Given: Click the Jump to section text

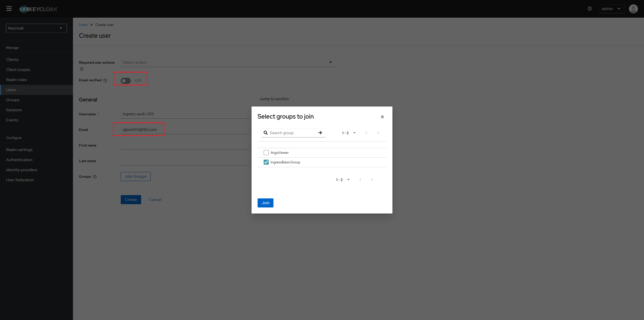Looking at the screenshot, I should pyautogui.click(x=274, y=99).
